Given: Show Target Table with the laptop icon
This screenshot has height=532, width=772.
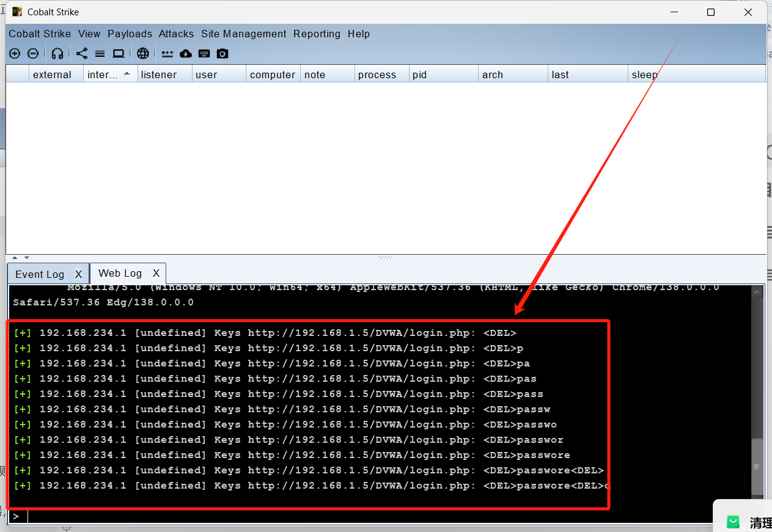Looking at the screenshot, I should coord(119,54).
